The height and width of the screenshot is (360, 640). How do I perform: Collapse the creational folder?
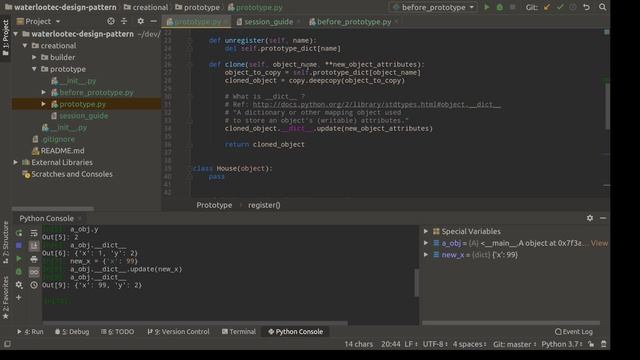tap(25, 46)
